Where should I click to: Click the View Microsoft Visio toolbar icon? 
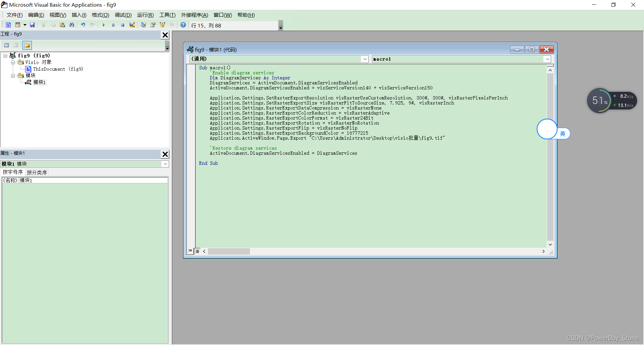tap(8, 25)
